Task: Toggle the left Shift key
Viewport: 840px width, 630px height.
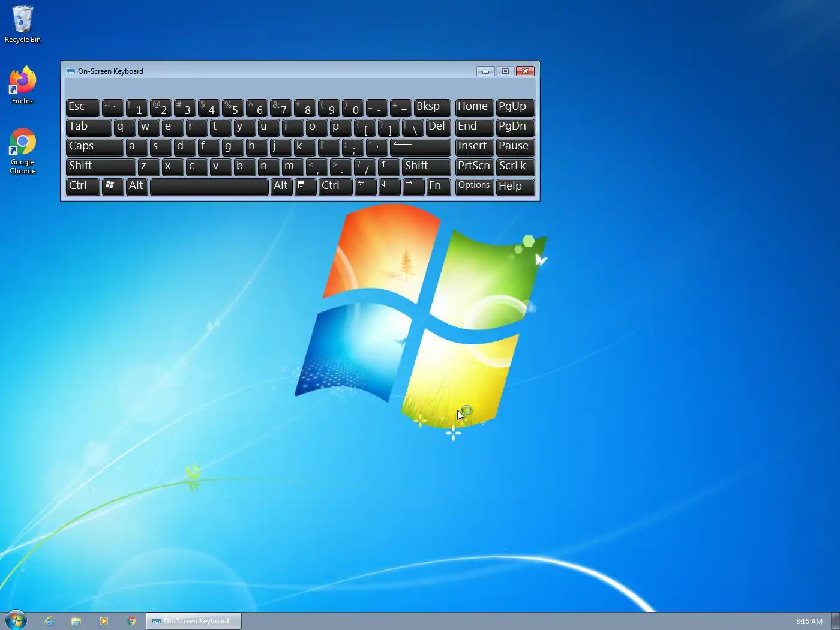Action: tap(101, 167)
